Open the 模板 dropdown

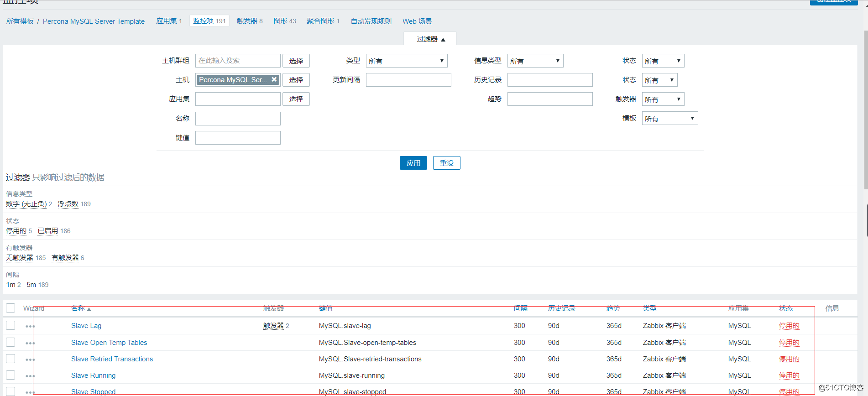tap(670, 118)
